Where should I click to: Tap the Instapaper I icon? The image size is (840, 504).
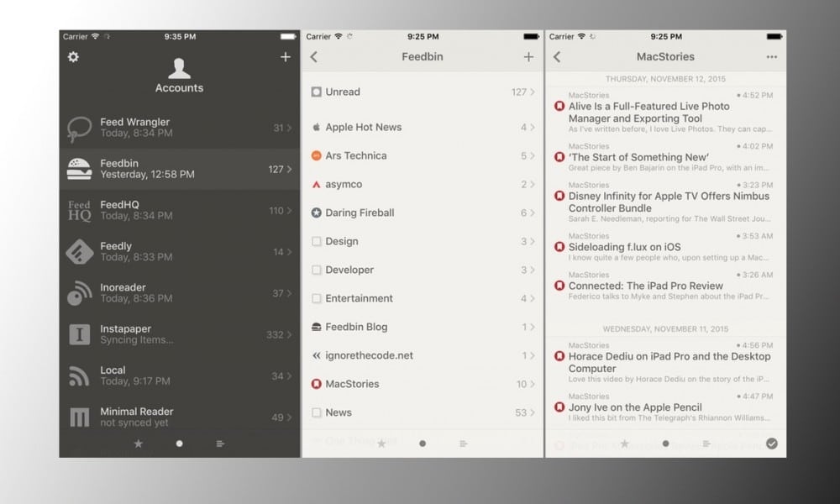point(79,334)
